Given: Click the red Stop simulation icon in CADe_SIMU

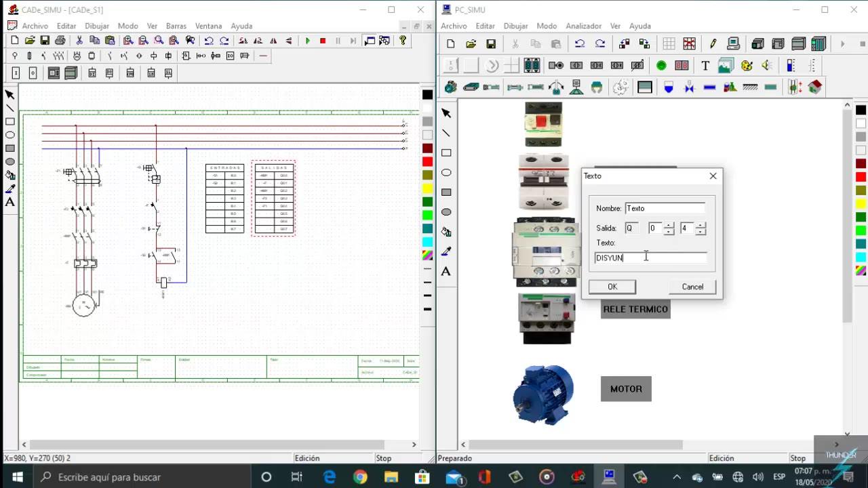Looking at the screenshot, I should [323, 41].
